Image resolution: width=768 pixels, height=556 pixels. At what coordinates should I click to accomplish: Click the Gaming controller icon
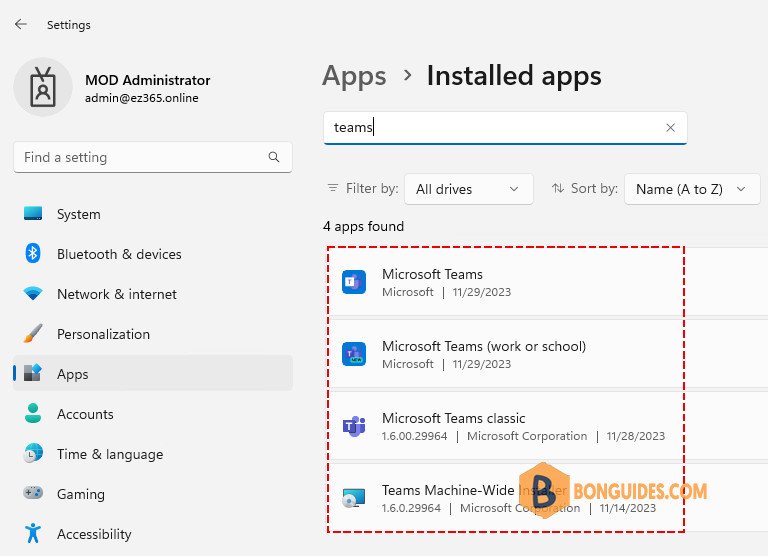click(x=33, y=493)
